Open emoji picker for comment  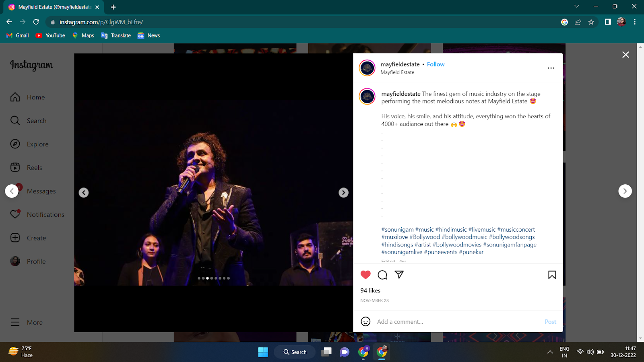[365, 321]
